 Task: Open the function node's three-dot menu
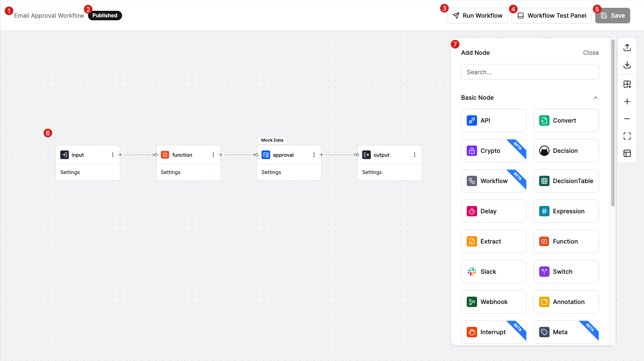tap(213, 155)
